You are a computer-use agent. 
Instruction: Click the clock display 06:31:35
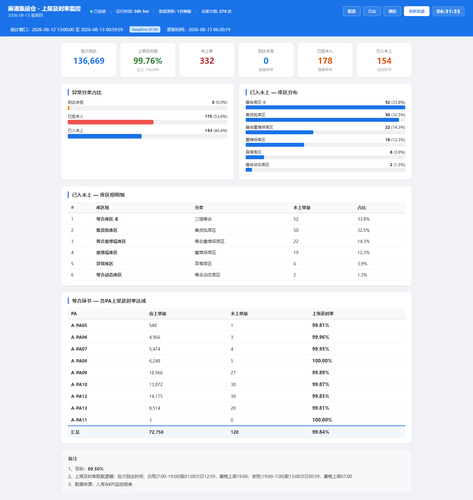448,11
